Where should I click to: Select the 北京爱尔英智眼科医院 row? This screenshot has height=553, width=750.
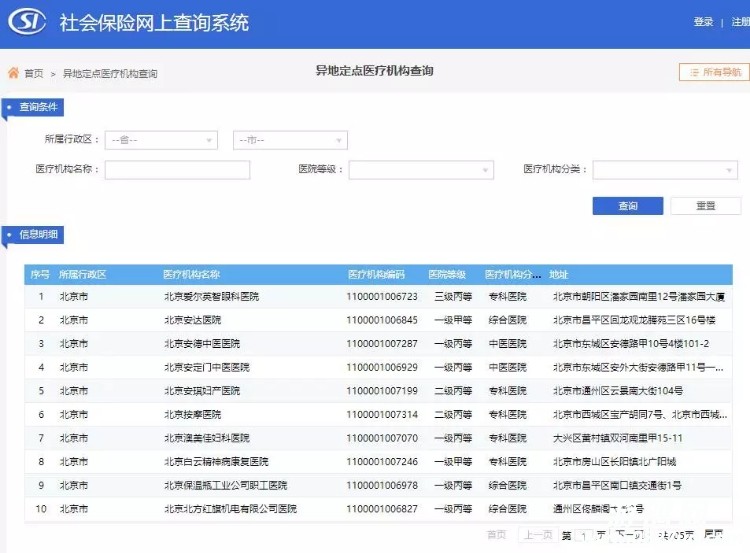pos(211,297)
